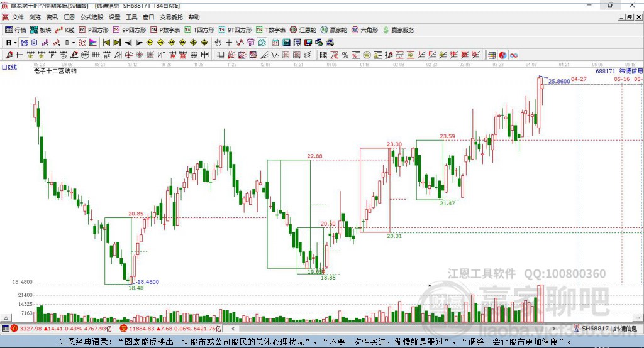Open the 窗口 menu

tap(148, 17)
